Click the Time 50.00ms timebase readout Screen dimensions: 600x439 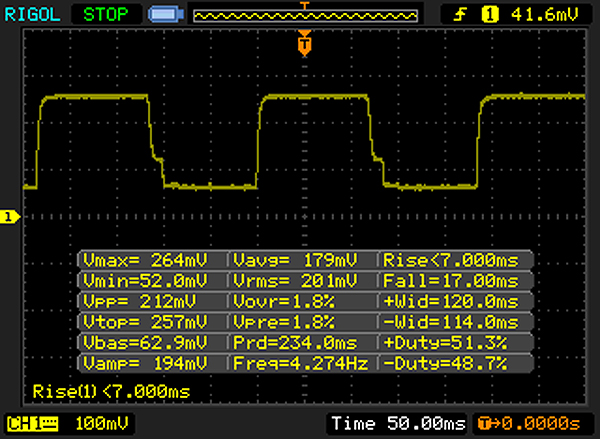[398, 424]
